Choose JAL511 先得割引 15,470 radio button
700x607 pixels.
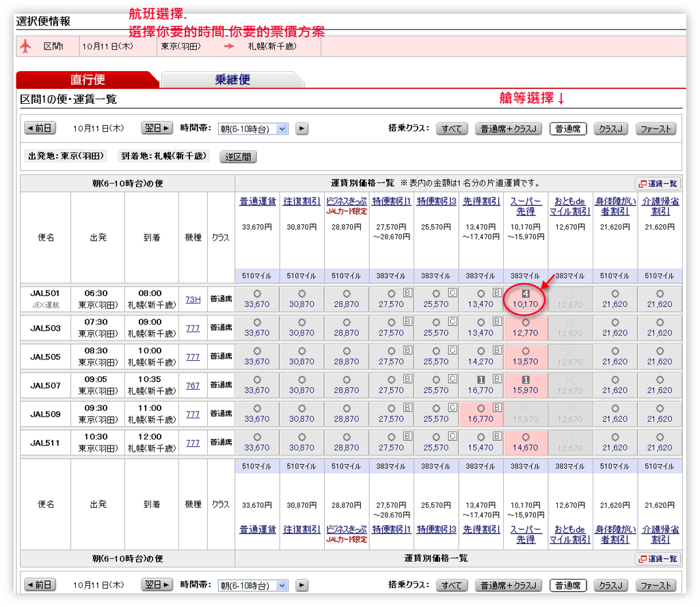[x=481, y=437]
